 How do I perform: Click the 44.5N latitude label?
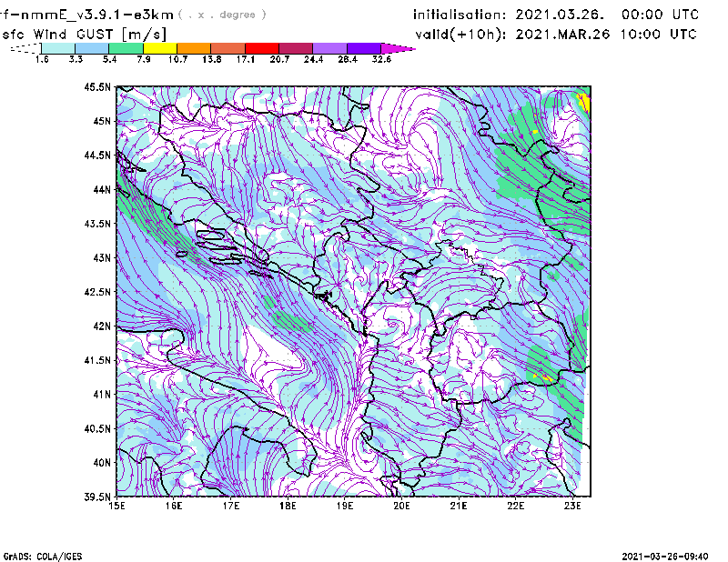pyautogui.click(x=97, y=155)
